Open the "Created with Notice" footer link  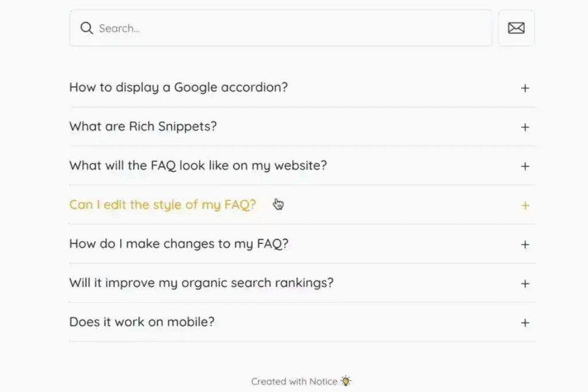pyautogui.click(x=301, y=381)
